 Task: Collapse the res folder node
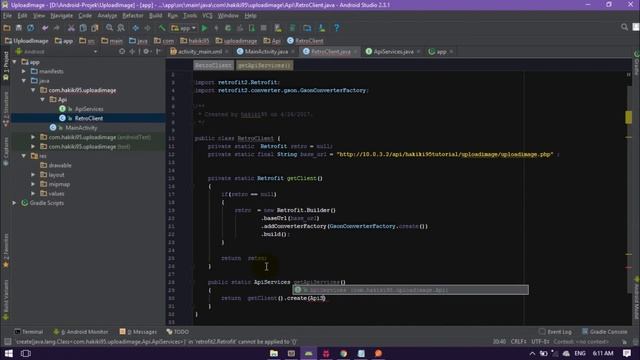[x=24, y=156]
